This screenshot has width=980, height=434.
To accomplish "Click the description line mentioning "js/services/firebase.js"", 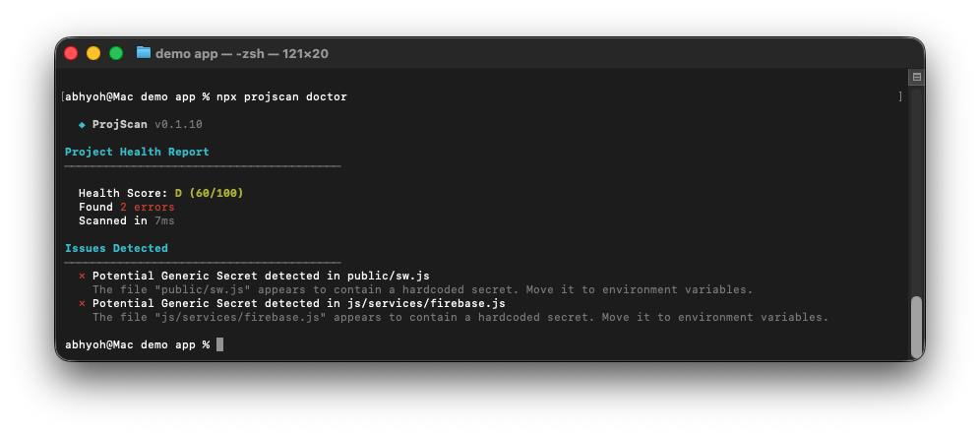I will pyautogui.click(x=460, y=317).
